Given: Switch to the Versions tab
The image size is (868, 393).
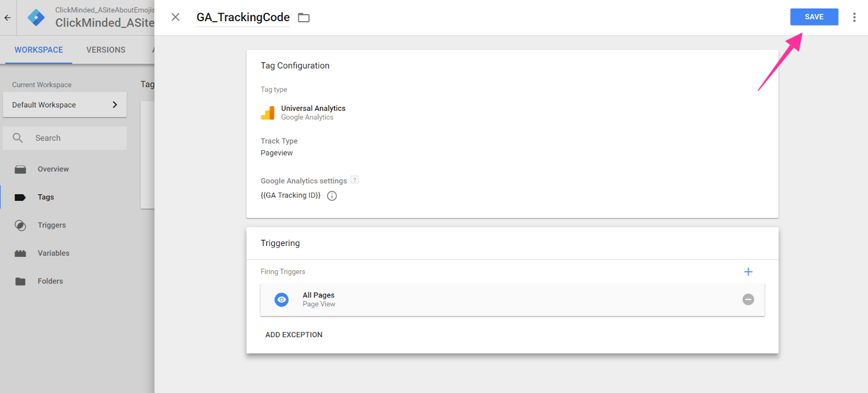Looking at the screenshot, I should [x=106, y=50].
